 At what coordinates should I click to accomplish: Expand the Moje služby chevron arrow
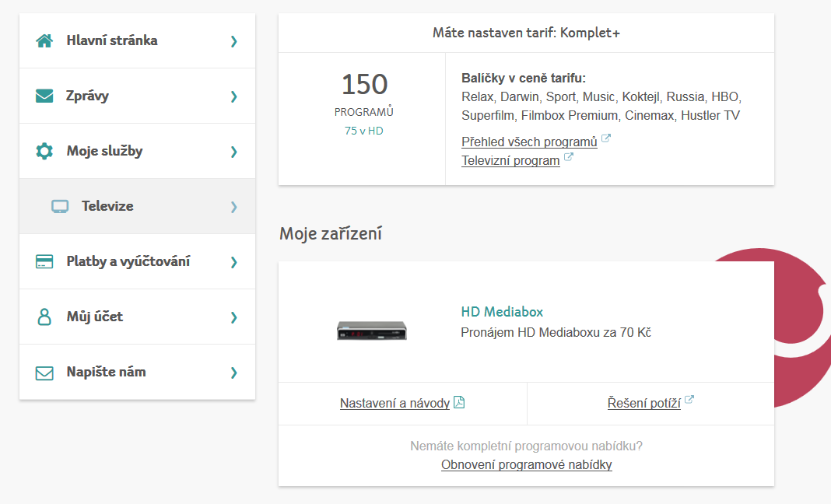pos(233,152)
